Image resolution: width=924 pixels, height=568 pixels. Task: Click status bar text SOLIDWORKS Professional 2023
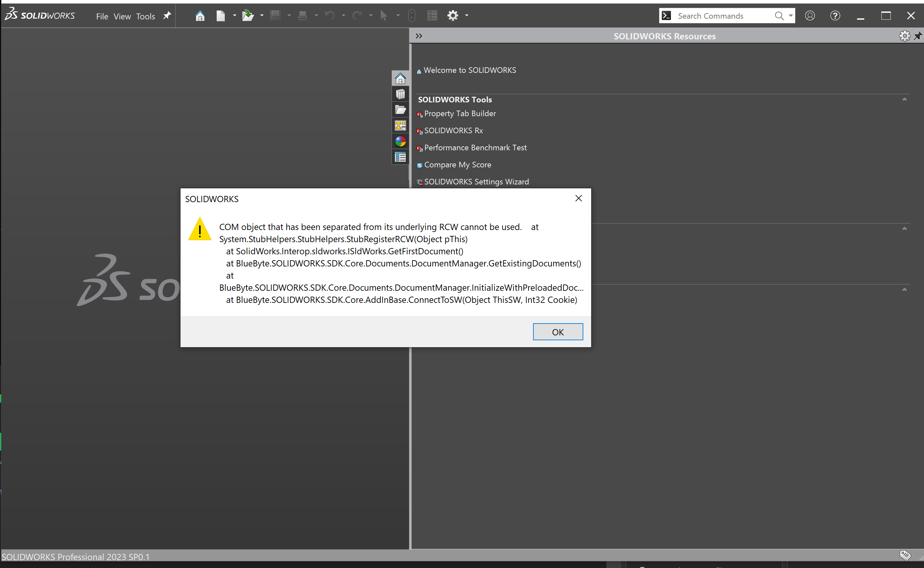point(75,557)
